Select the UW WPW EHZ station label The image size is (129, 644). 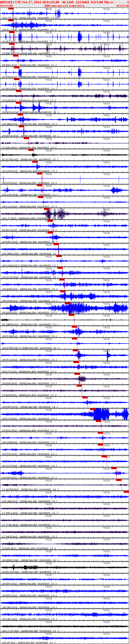coord(30,407)
